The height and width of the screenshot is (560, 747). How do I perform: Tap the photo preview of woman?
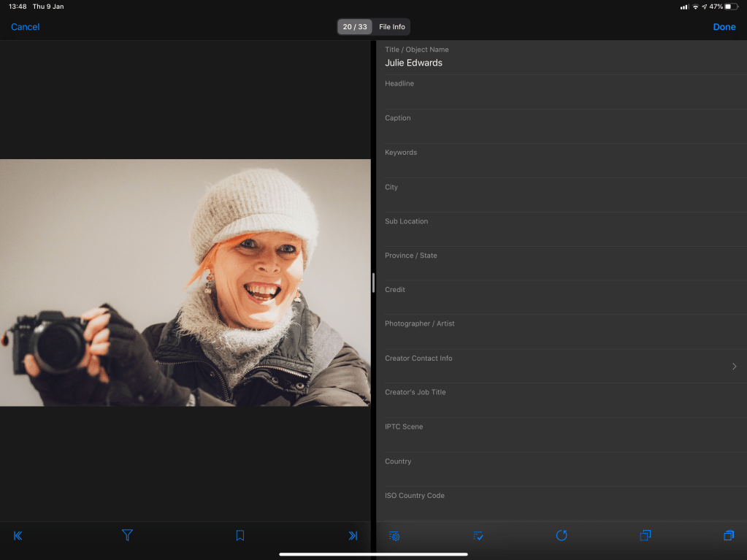point(185,283)
